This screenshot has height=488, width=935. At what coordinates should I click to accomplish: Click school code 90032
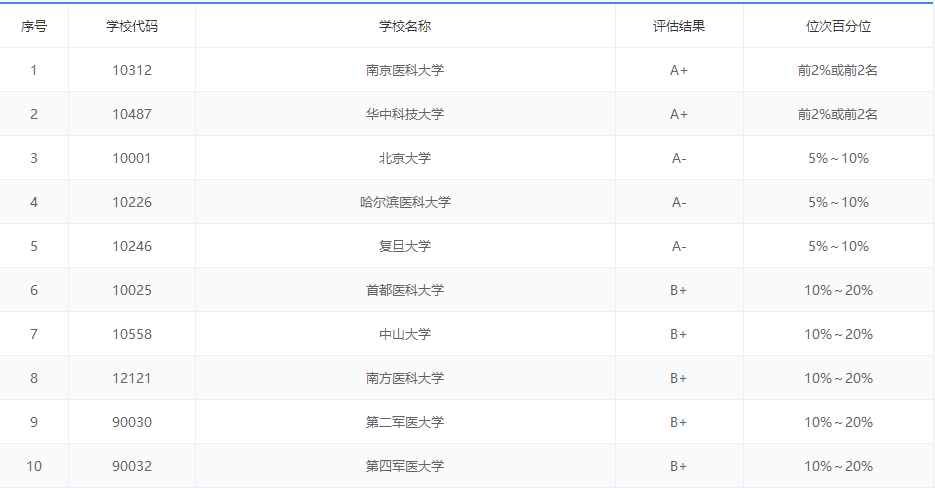coord(132,466)
